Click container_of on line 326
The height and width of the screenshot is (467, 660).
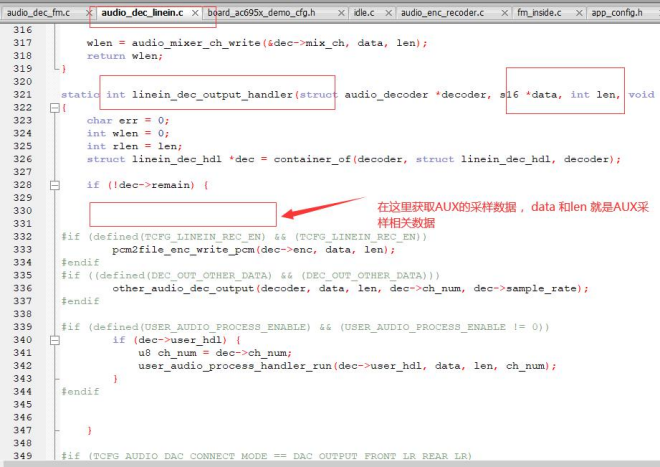[312, 160]
